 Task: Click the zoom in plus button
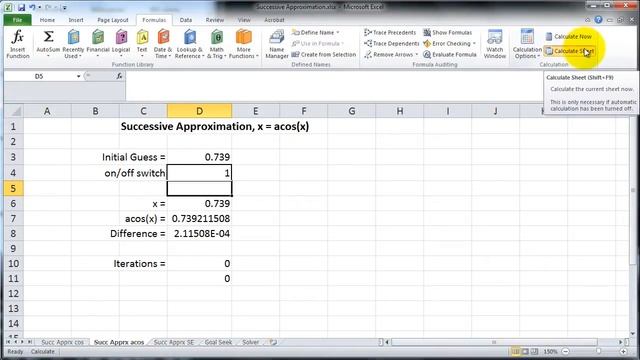click(623, 351)
